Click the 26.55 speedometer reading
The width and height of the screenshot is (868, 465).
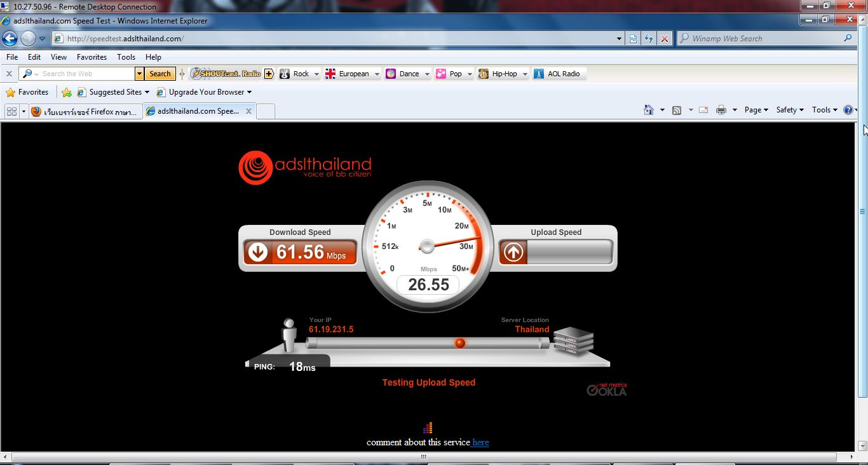tap(429, 285)
